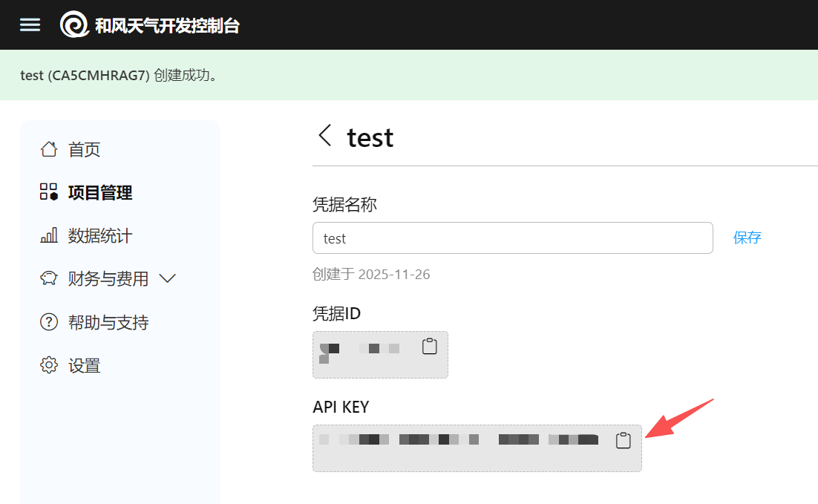Open the 数据统计 menu item

(87, 236)
